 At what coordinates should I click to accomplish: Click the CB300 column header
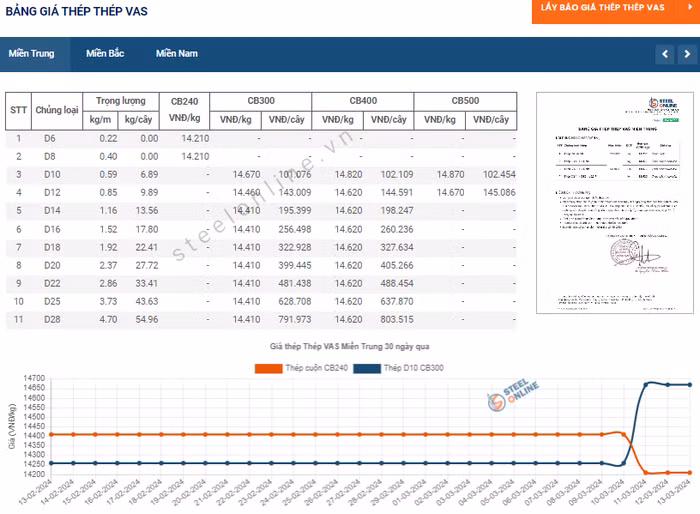(x=261, y=101)
